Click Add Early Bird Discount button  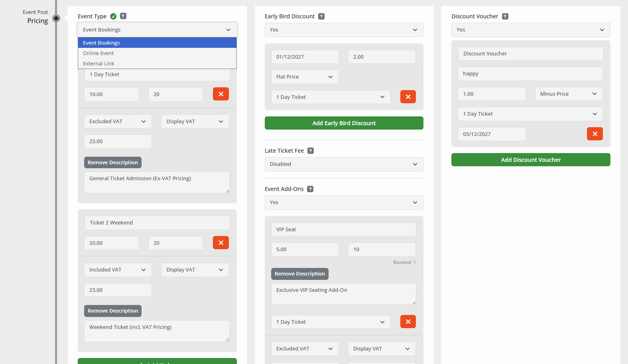pyautogui.click(x=344, y=123)
